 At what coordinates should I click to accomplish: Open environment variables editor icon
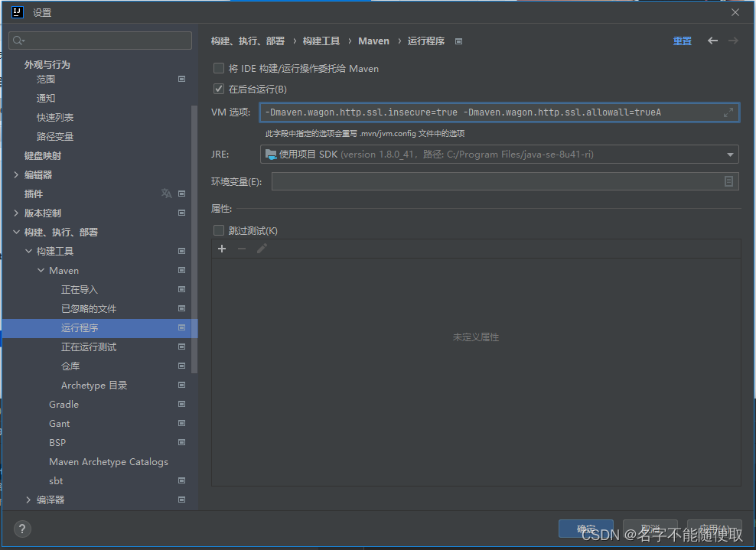(x=728, y=181)
